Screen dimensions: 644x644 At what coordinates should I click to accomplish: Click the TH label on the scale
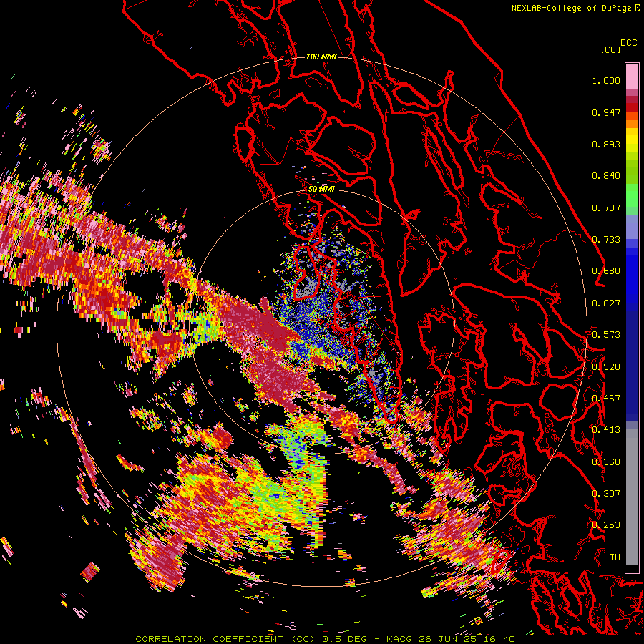(x=615, y=557)
